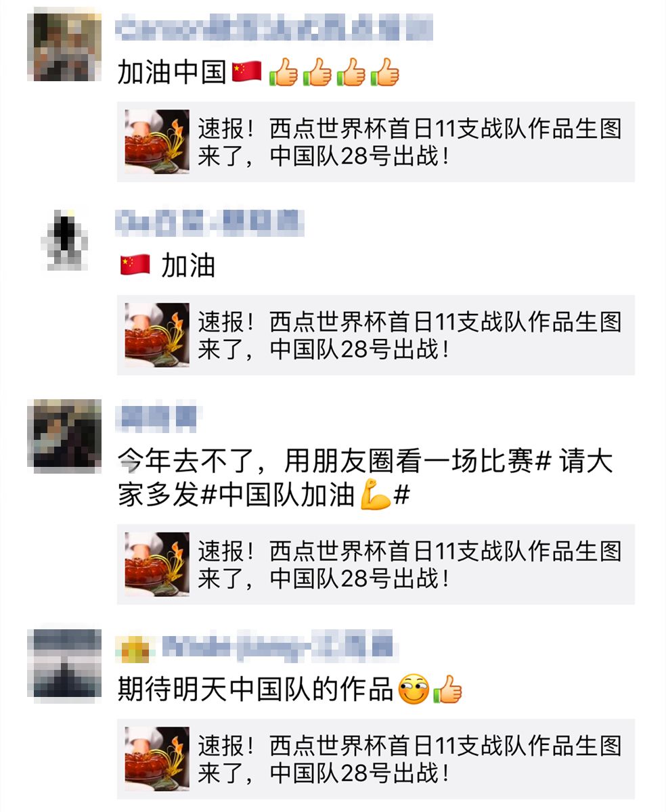Open shared article under flag 加油 post
This screenshot has width=666, height=812.
click(x=376, y=336)
